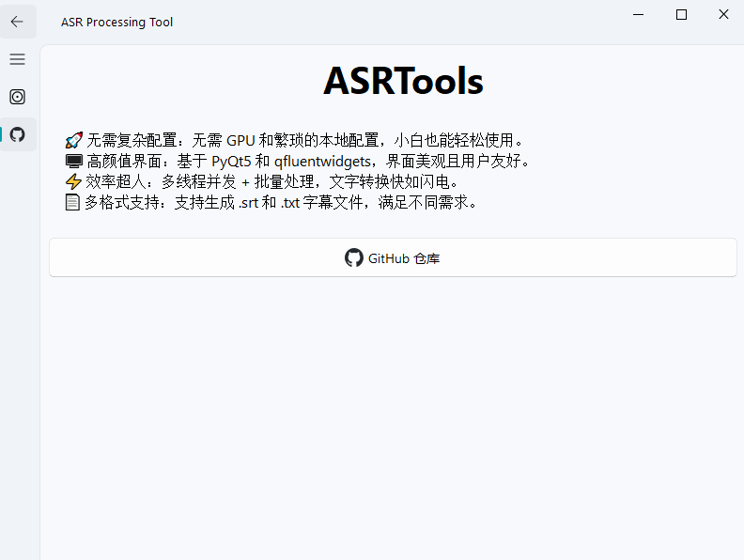Click the ASRTools heading

tap(403, 82)
